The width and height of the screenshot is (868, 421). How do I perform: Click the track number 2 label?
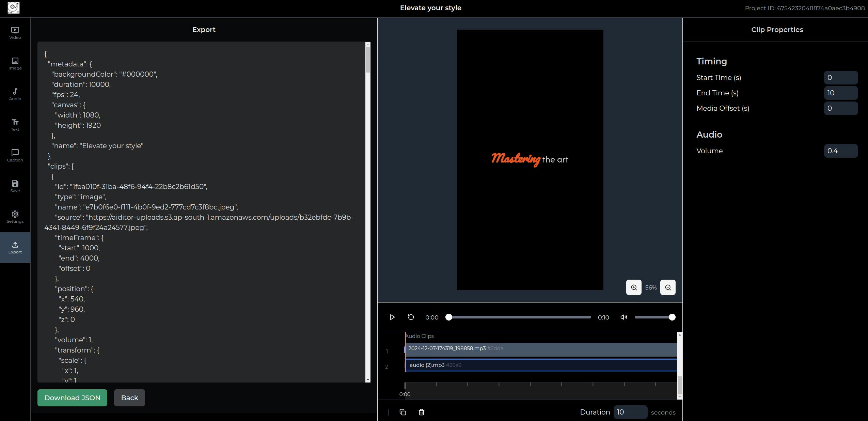(x=386, y=367)
